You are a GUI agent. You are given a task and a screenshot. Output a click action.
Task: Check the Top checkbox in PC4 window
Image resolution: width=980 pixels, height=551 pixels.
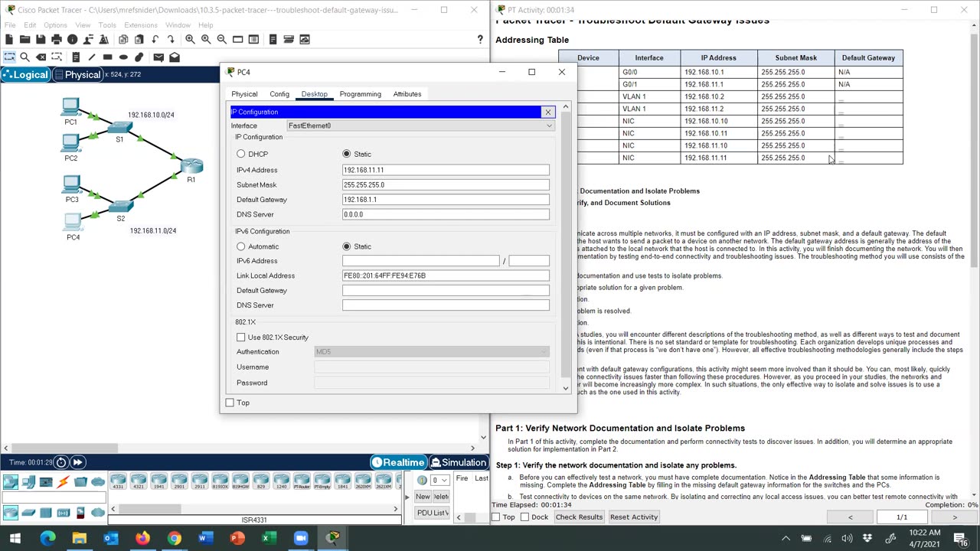pyautogui.click(x=230, y=403)
